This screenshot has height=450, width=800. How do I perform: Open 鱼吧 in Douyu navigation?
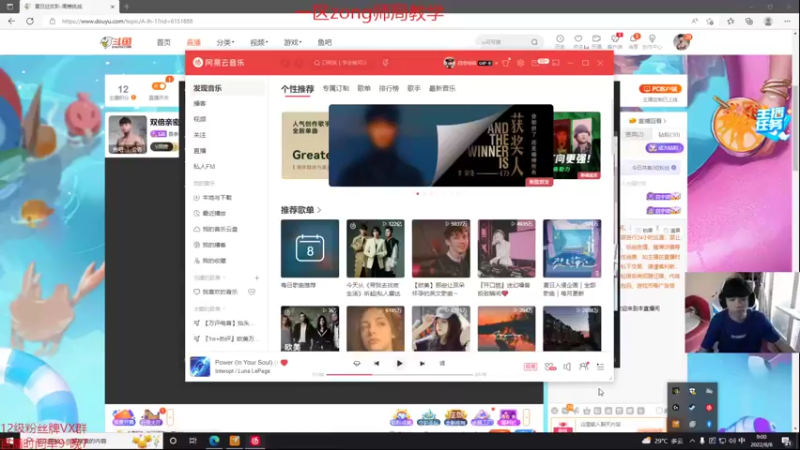click(324, 42)
